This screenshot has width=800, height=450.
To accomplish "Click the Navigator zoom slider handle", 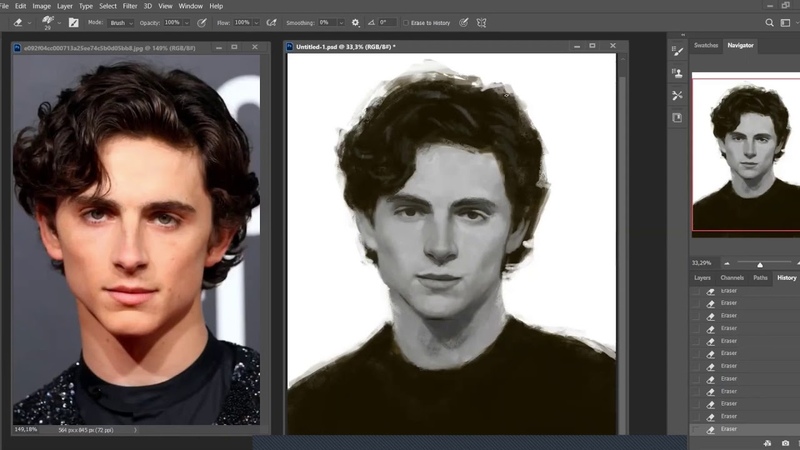I will (760, 264).
